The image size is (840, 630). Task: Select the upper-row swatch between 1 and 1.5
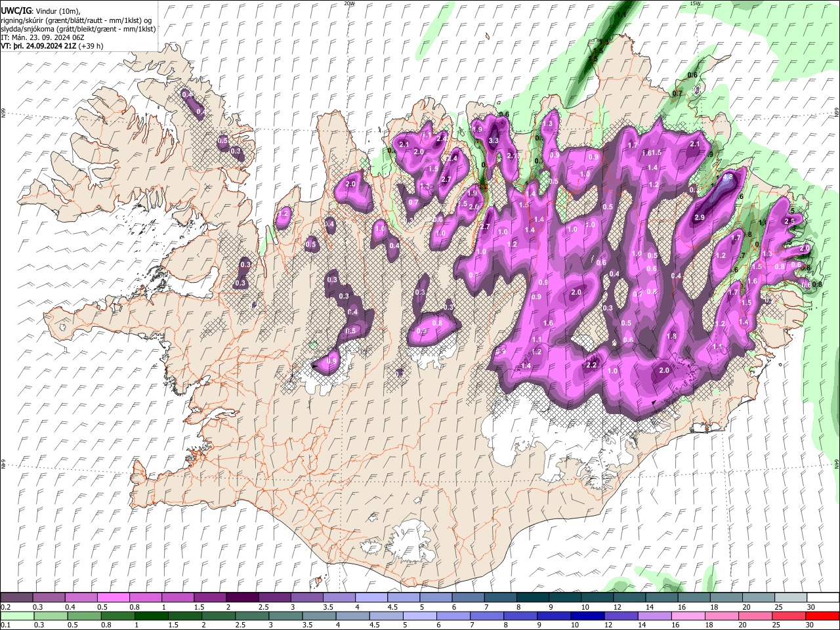tap(178, 598)
